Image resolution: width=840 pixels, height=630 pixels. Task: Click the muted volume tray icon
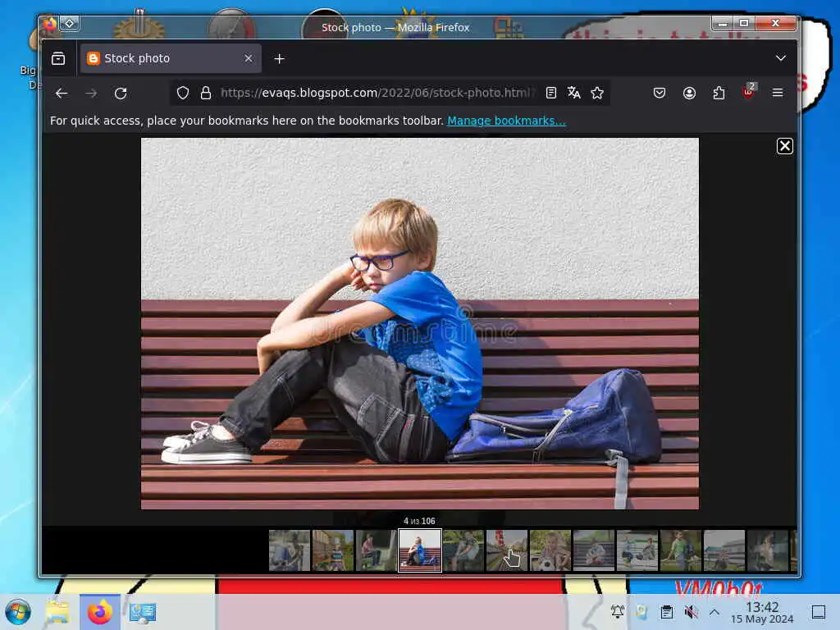coord(691,611)
